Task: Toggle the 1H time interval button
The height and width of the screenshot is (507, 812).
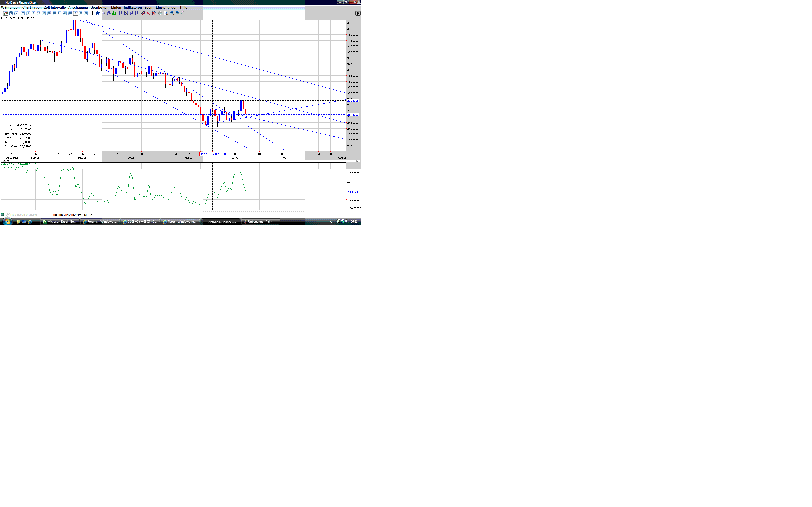Action: (x=54, y=13)
